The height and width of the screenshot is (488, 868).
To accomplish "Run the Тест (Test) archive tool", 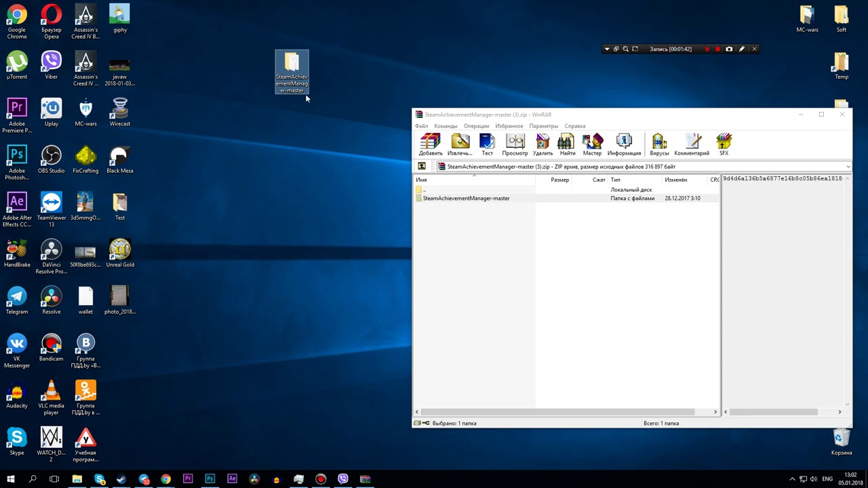I will pos(487,144).
